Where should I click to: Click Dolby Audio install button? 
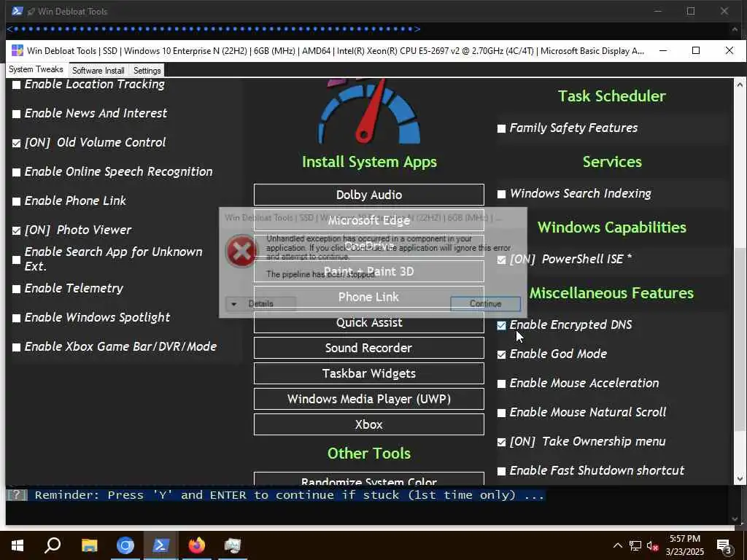coord(368,195)
